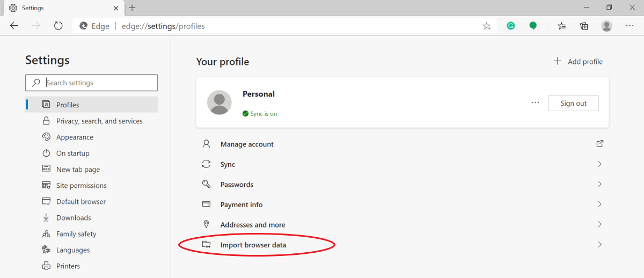Viewport: 644px width, 278px height.
Task: Click the address bar URL field
Action: point(285,26)
